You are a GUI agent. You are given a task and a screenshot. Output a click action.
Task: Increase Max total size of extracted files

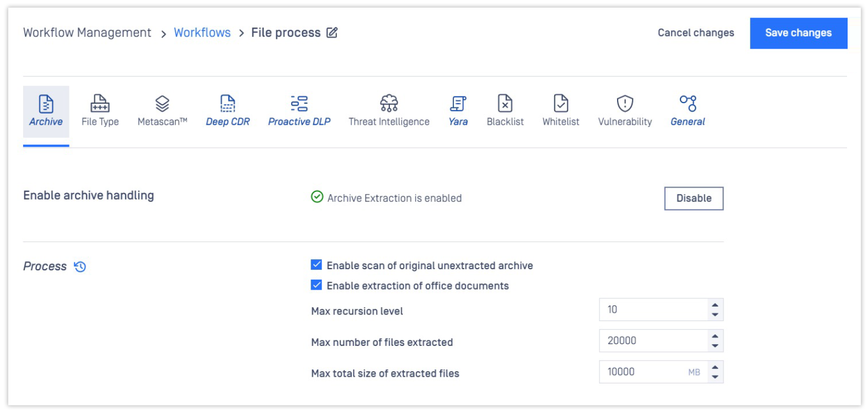pos(715,367)
